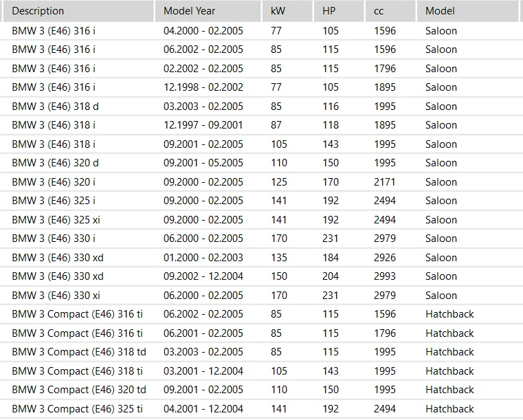Select model year 01.2000 - 02.2003
The image size is (523, 420).
click(x=203, y=258)
